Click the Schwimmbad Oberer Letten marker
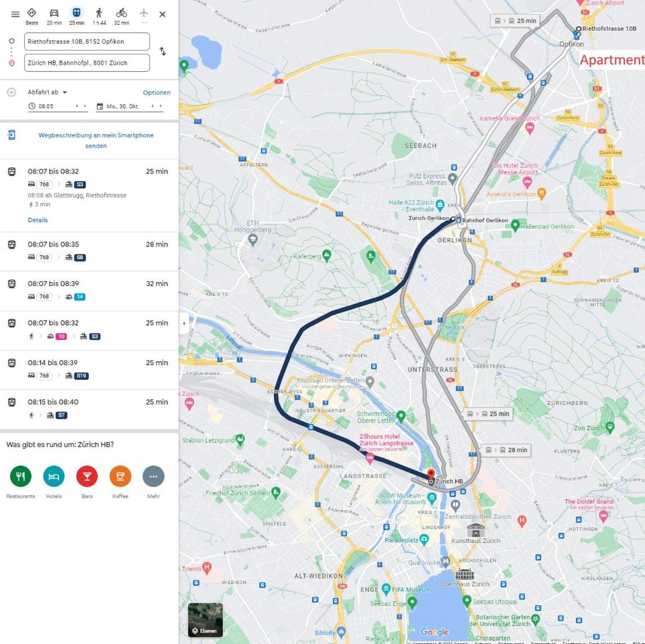This screenshot has width=645, height=644. tap(401, 416)
